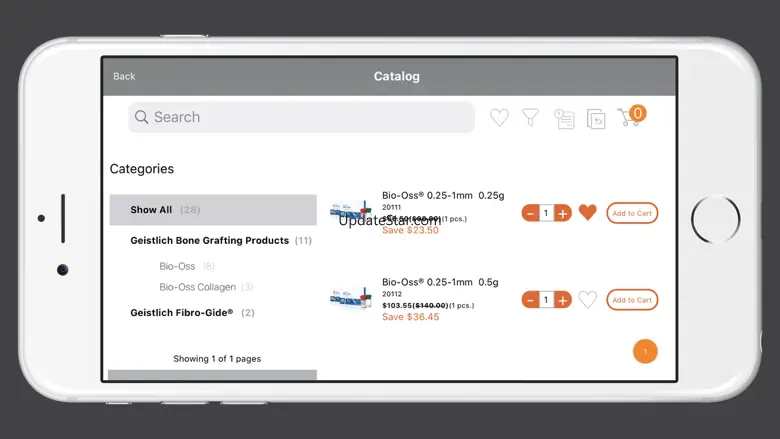Screen dimensions: 780x439
Task: Tap orange scroll-to-top button
Action: coord(645,351)
